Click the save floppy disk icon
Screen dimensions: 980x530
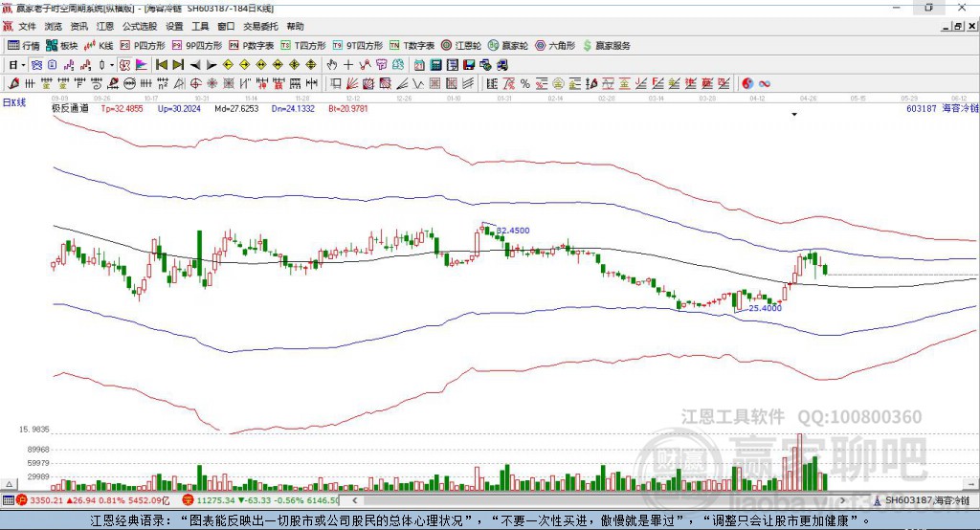pyautogui.click(x=470, y=65)
